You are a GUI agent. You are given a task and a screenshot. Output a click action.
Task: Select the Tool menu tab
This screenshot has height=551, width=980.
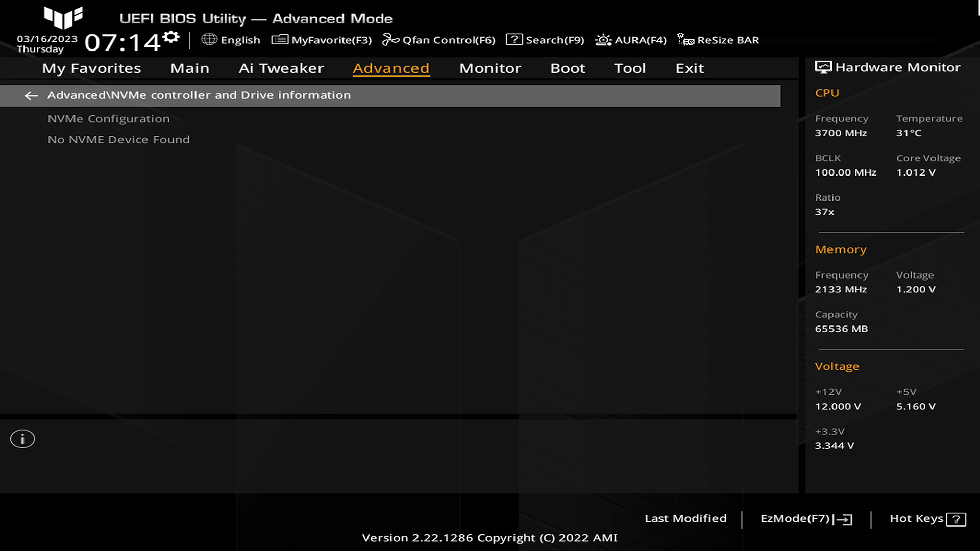click(x=630, y=68)
